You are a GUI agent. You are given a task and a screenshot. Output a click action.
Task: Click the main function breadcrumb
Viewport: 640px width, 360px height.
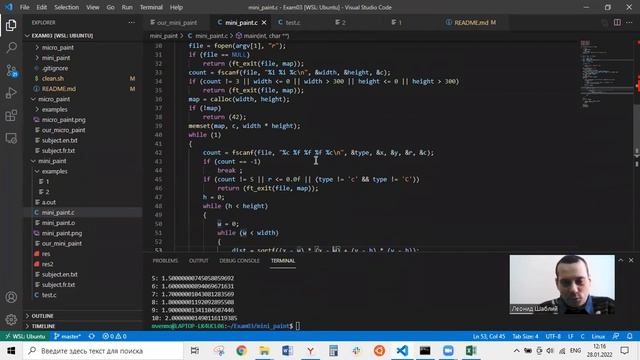click(x=262, y=36)
